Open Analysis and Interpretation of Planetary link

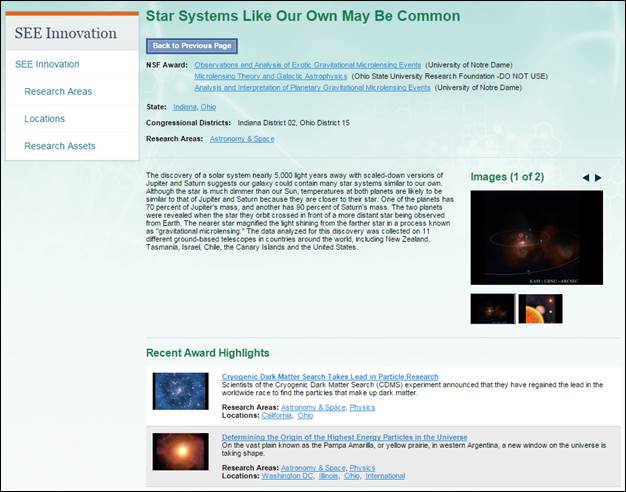[312, 87]
